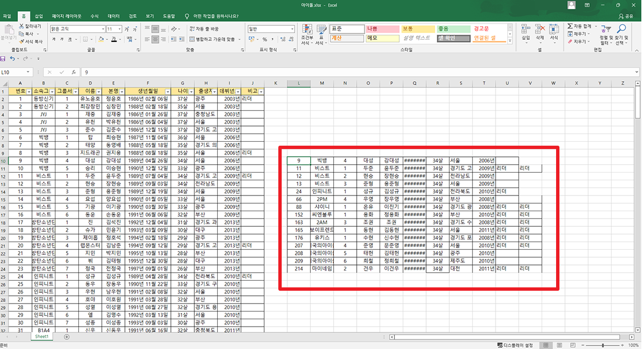
Task: Switch to the 페이지 레이아웃 tab
Action: (67, 16)
